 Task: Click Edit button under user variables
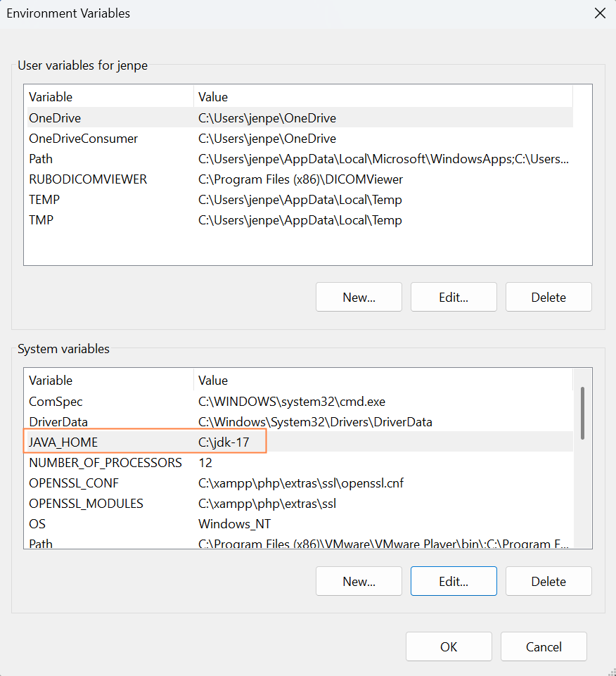pos(454,297)
